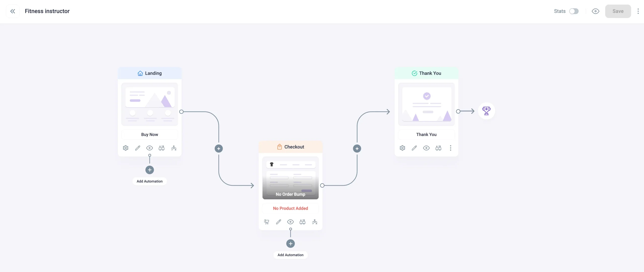Image resolution: width=644 pixels, height=272 pixels.
Task: Collapse sidebar with double chevron button
Action: point(13,11)
